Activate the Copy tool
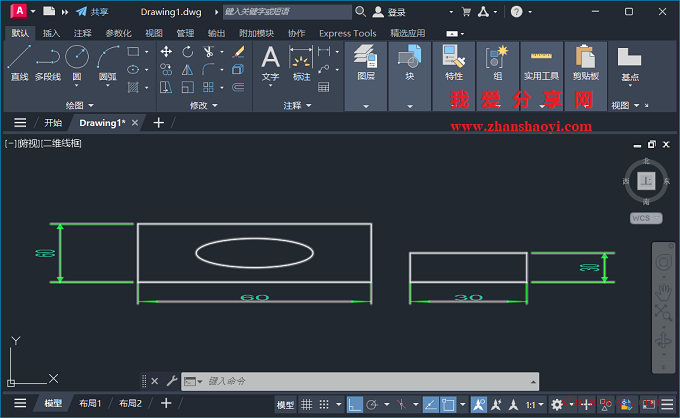The width and height of the screenshot is (680, 418). click(x=166, y=69)
